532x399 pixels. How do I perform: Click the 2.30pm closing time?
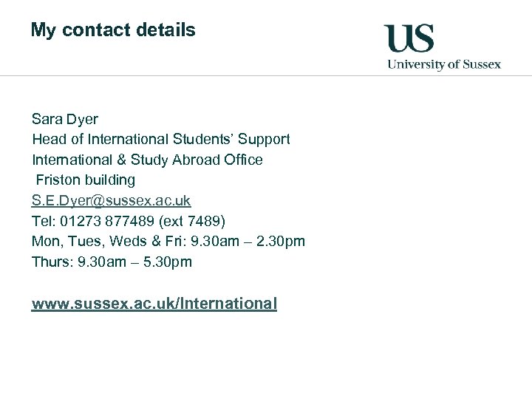(x=280, y=242)
